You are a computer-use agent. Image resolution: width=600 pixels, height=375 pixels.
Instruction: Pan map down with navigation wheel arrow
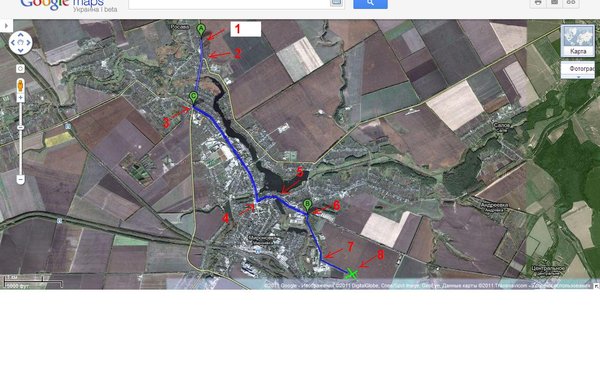click(x=20, y=51)
